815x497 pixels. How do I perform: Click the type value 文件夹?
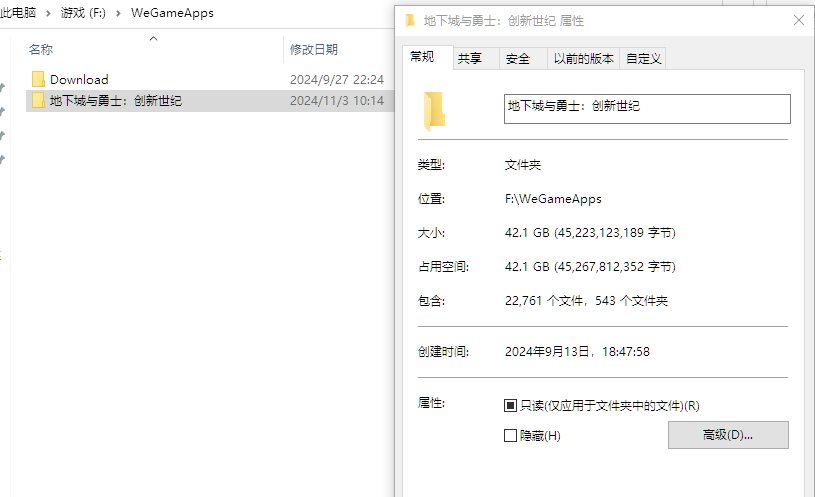523,165
